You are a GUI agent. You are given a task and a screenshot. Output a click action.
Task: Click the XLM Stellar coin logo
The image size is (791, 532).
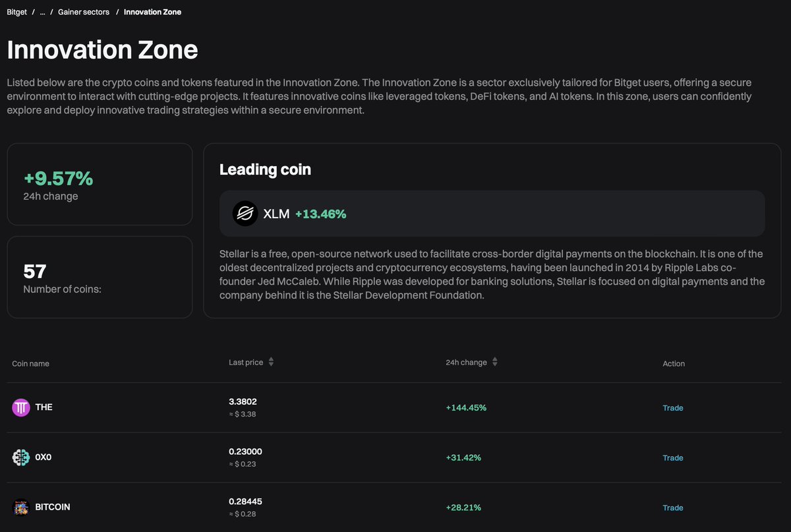[x=245, y=214]
